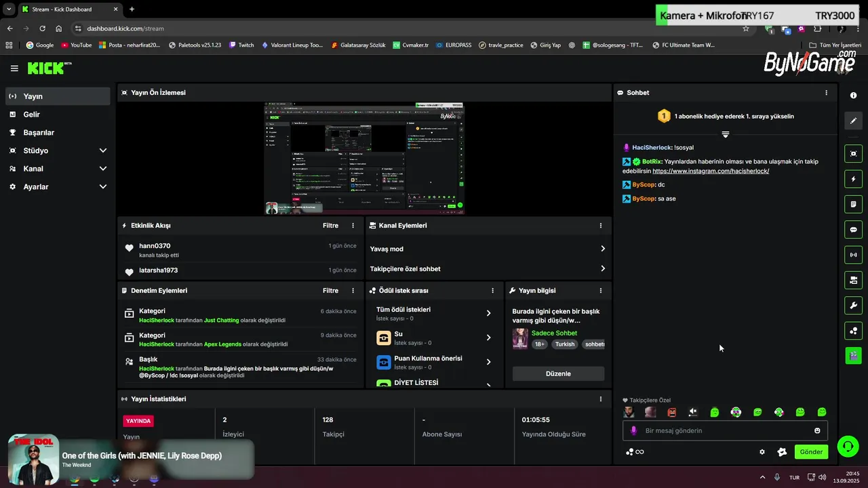
Task: Click the pencil edit icon in right rail
Action: point(854,121)
